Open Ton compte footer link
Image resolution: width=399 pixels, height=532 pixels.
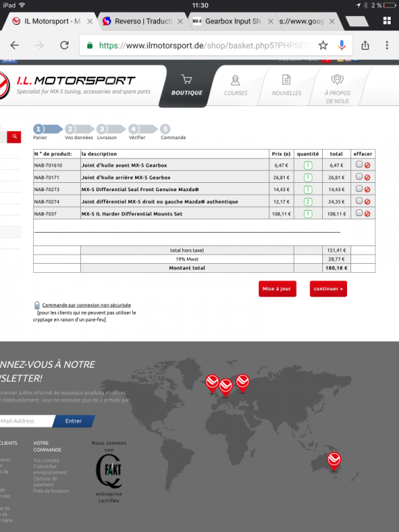click(46, 461)
